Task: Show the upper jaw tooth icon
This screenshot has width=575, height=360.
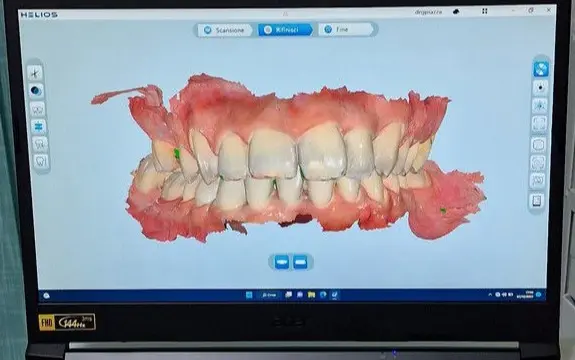Action: click(x=40, y=144)
